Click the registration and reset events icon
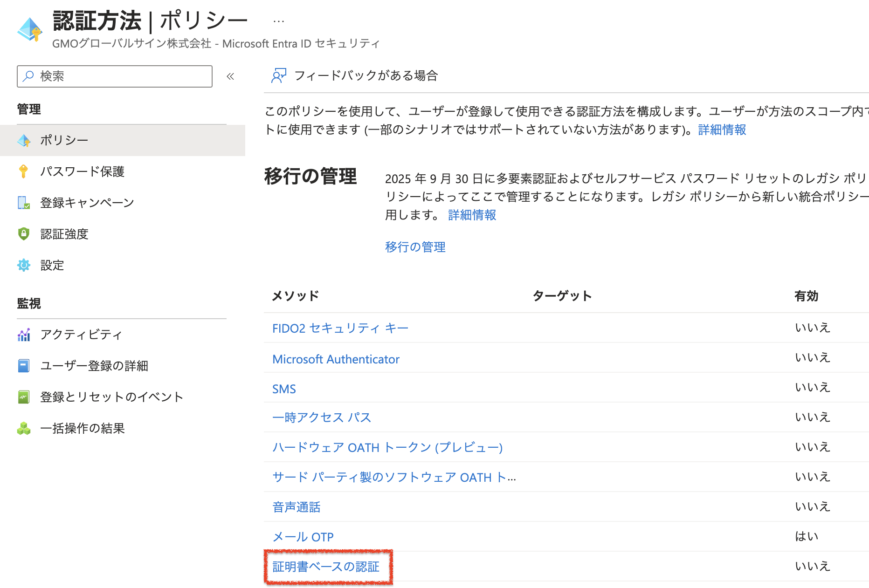 click(23, 397)
